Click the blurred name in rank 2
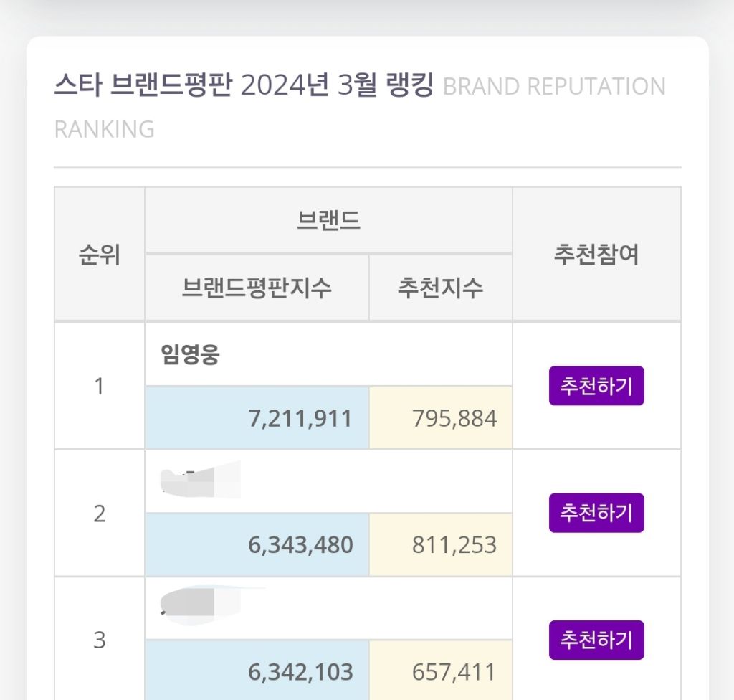The image size is (734, 700). tap(201, 480)
